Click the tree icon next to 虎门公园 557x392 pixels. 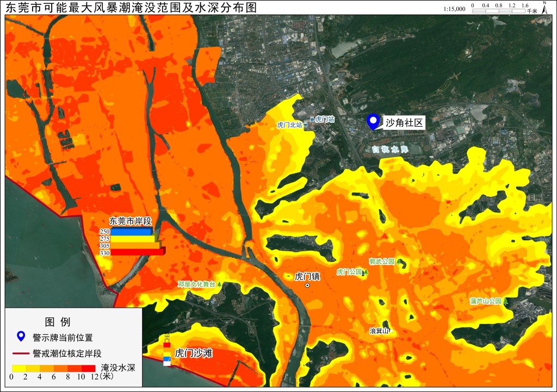(x=366, y=272)
